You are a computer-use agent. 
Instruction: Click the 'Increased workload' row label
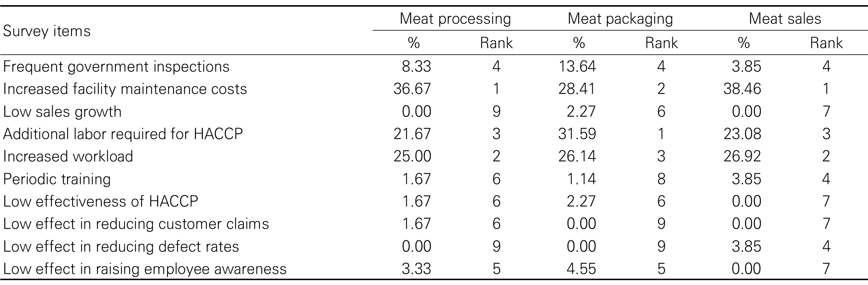(x=68, y=156)
